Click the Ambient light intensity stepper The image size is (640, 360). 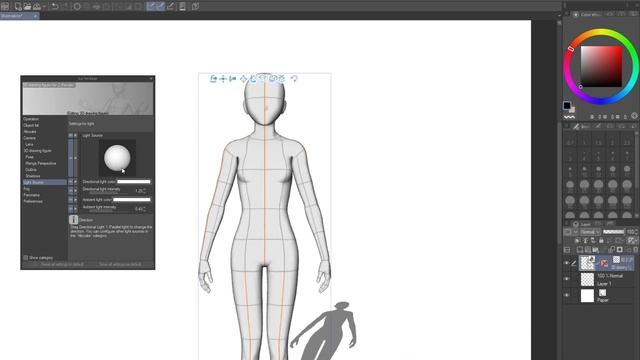click(145, 209)
